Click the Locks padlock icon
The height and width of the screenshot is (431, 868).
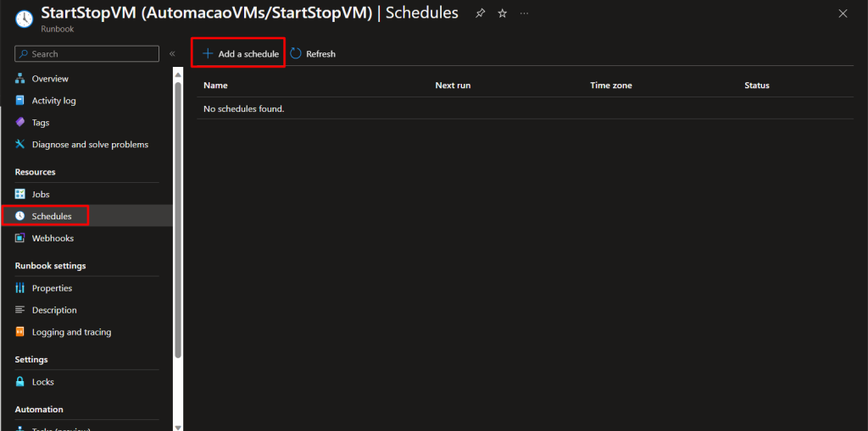tap(20, 382)
